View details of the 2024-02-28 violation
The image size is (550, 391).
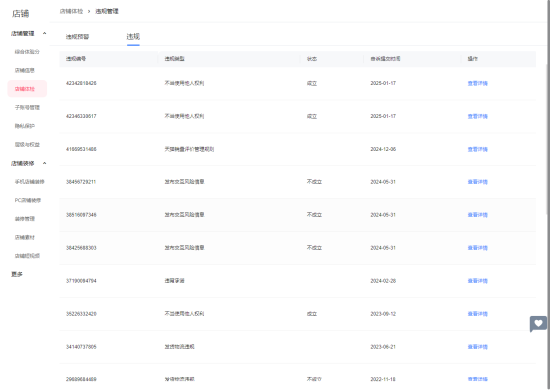coord(477,281)
